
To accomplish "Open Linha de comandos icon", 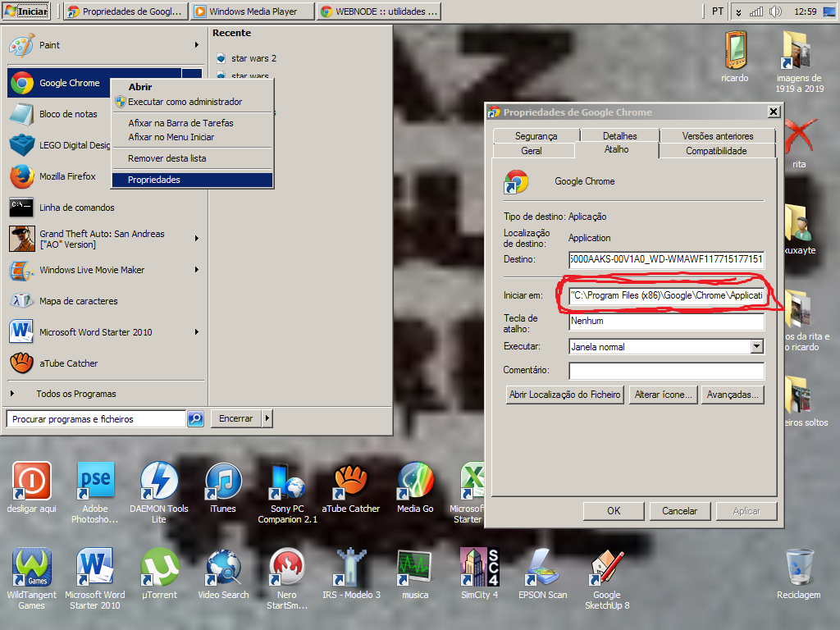I will [x=22, y=208].
